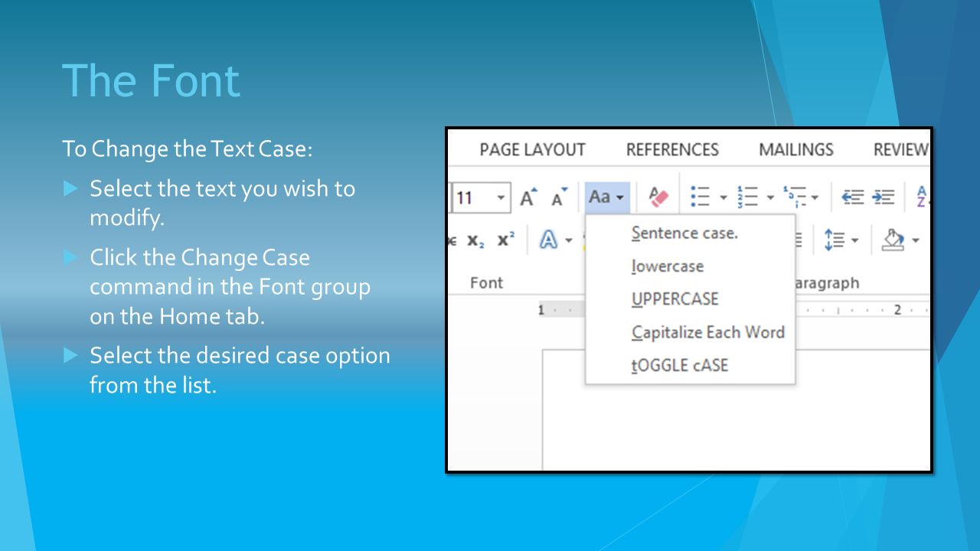Click the bullet about Change Case command
Viewport: 980px width, 551px height.
pyautogui.click(x=230, y=286)
